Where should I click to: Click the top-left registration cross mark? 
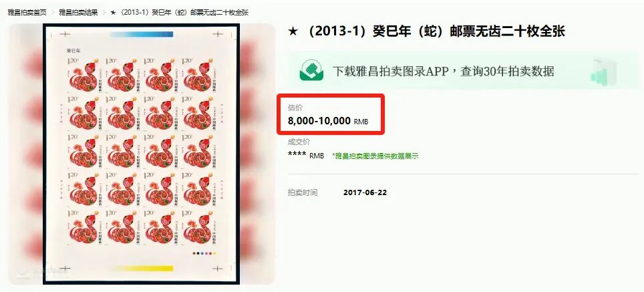pos(65,34)
